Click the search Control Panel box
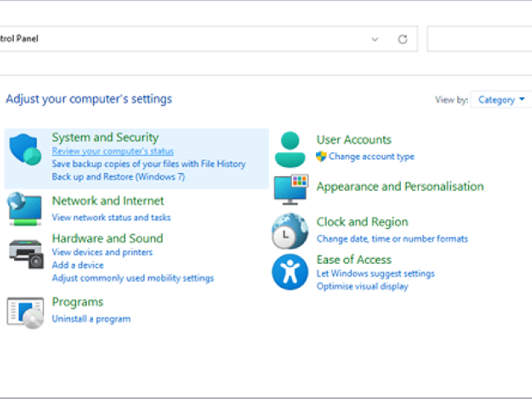 (x=479, y=39)
